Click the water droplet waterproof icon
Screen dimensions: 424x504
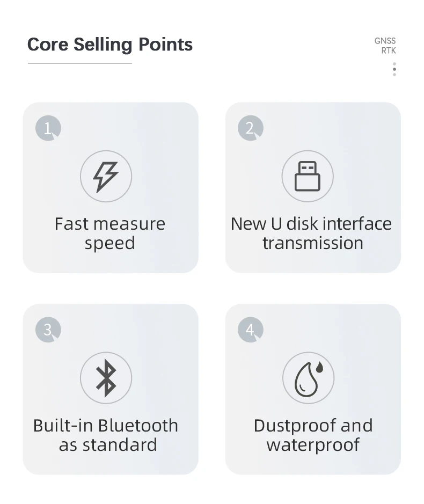tap(308, 378)
